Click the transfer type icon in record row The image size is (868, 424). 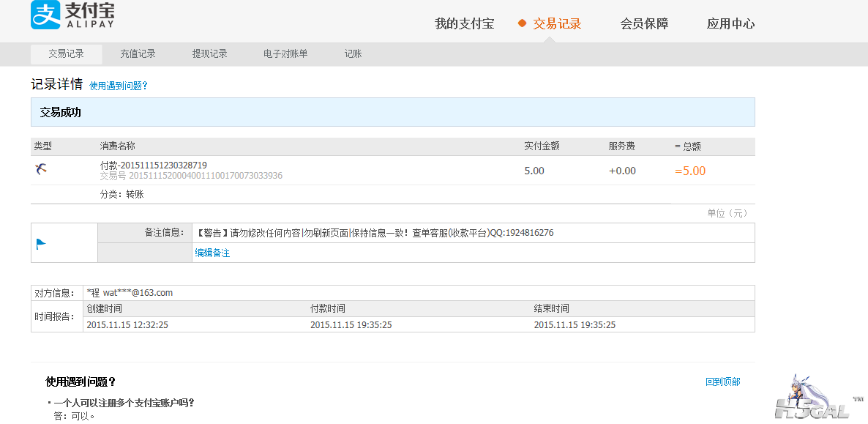click(41, 170)
